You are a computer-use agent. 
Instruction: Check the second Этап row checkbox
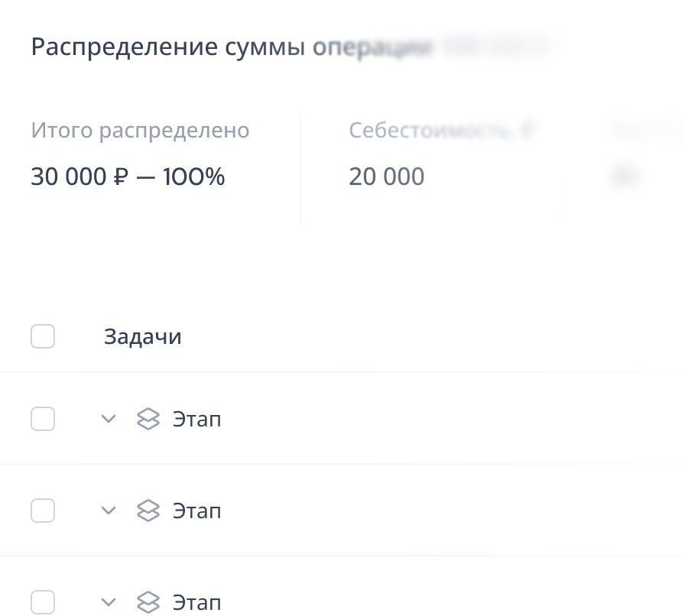[43, 511]
